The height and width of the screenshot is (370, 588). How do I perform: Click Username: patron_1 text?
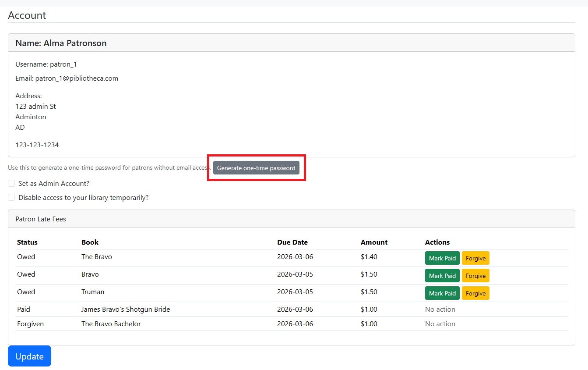[46, 64]
